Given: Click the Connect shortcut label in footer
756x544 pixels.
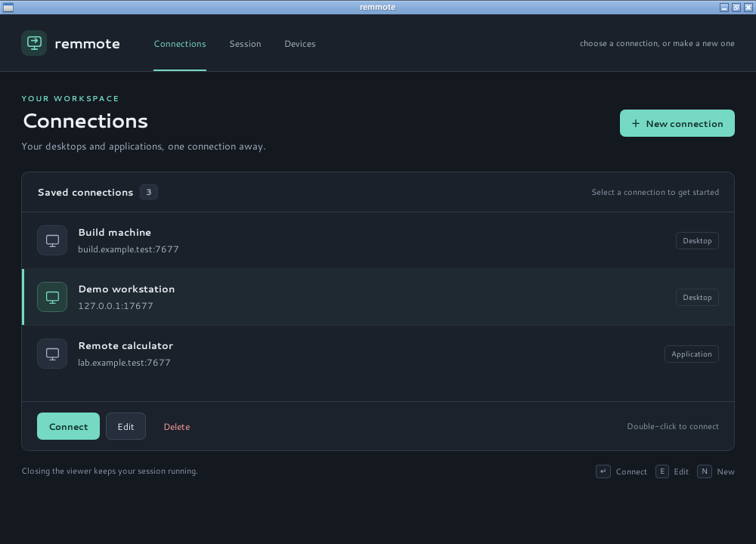Looking at the screenshot, I should tap(631, 471).
